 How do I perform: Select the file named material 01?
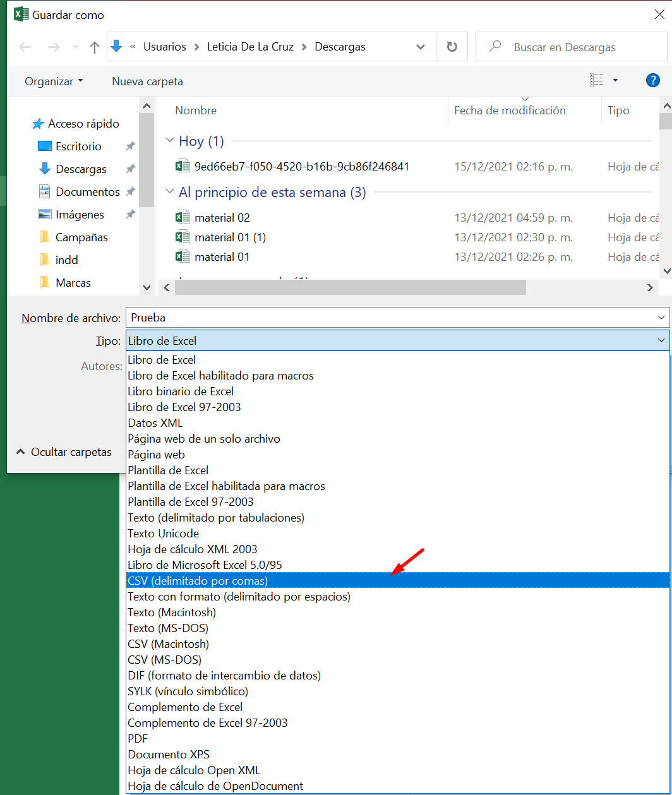(x=222, y=257)
